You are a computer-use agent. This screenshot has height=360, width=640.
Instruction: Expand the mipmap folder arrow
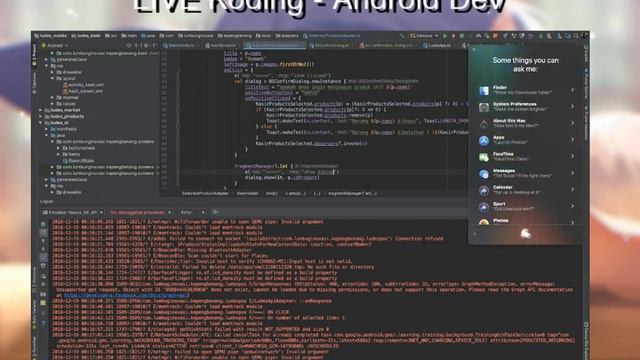(x=53, y=98)
